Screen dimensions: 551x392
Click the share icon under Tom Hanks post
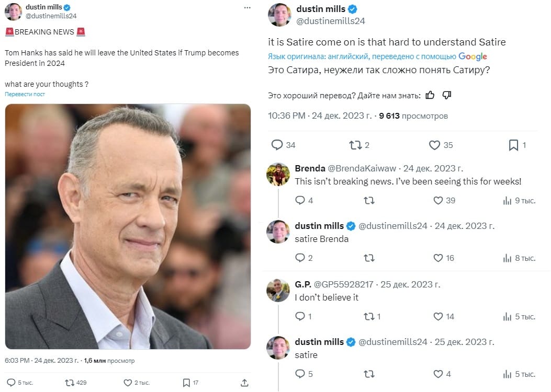[x=244, y=383]
